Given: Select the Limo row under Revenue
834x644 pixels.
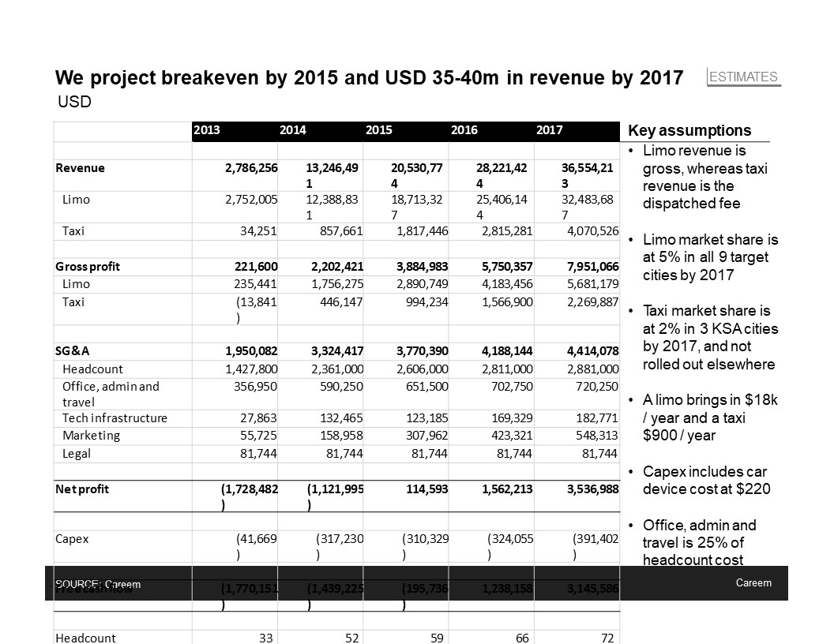Looking at the screenshot, I should 75,200.
